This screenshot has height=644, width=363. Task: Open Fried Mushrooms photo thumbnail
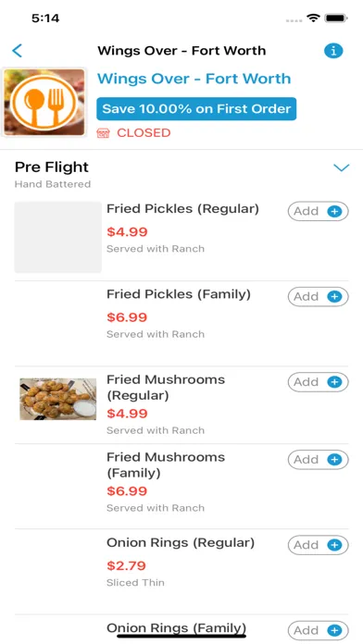(58, 399)
